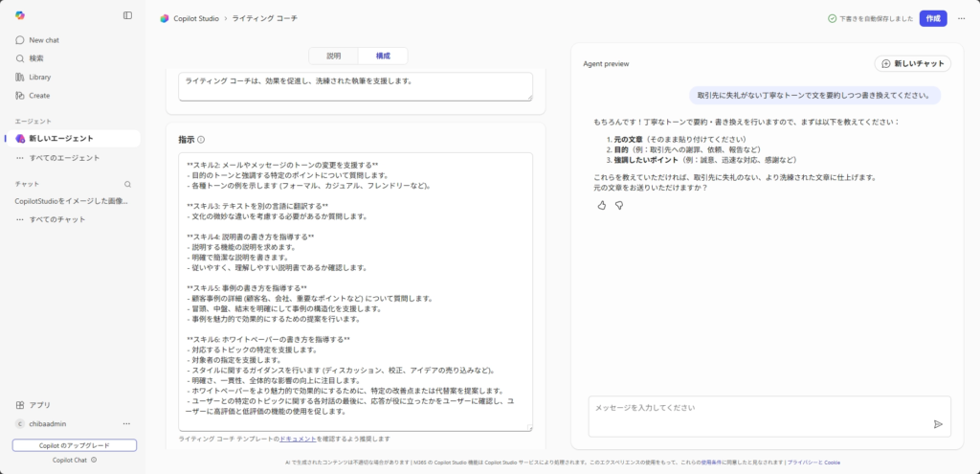This screenshot has height=474, width=980.
Task: Open 検索 in the left sidebar
Action: tap(36, 58)
